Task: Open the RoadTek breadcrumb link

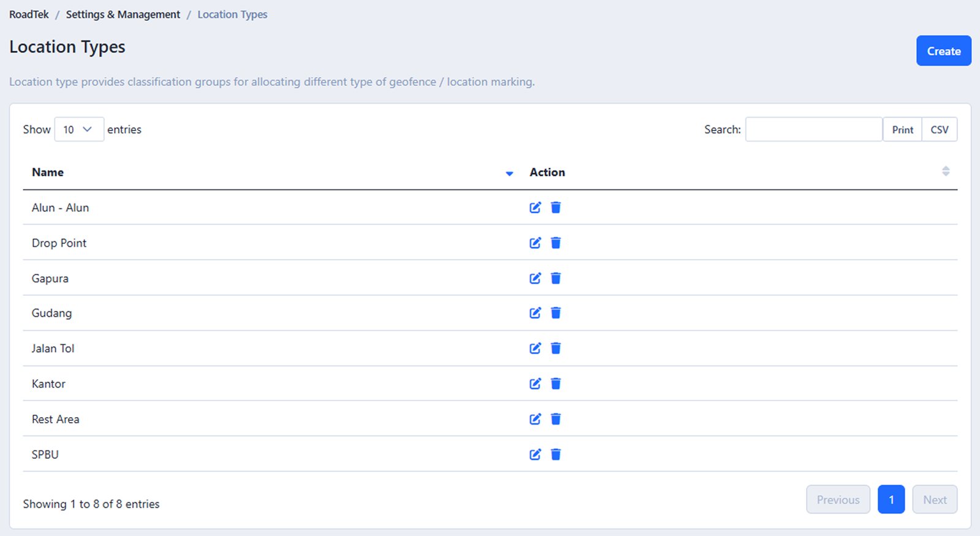Action: point(29,15)
